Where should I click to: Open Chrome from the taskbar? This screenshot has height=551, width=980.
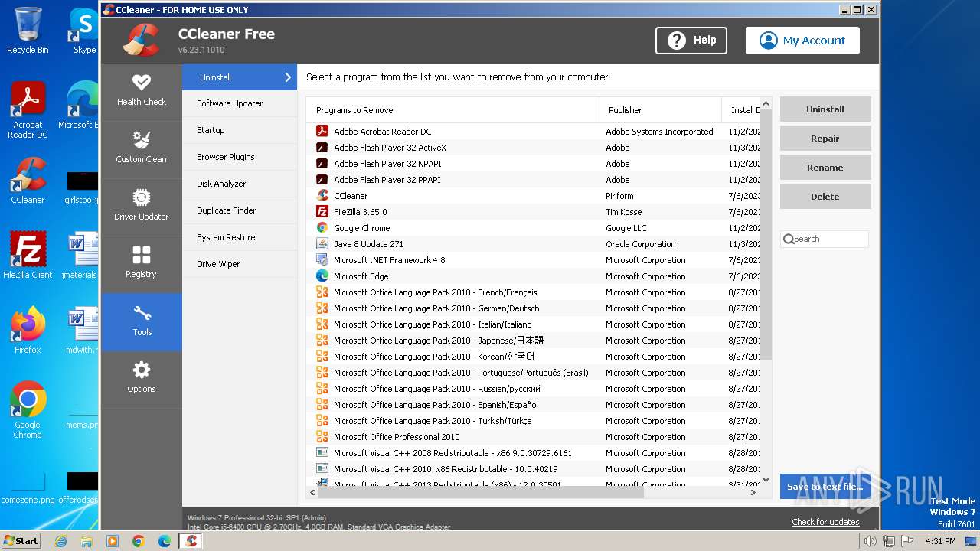139,541
